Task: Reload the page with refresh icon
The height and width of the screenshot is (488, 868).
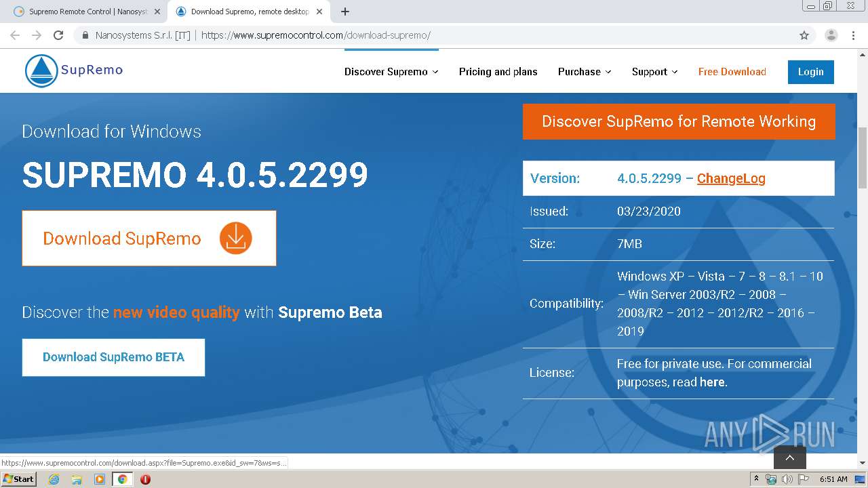Action: [x=58, y=35]
